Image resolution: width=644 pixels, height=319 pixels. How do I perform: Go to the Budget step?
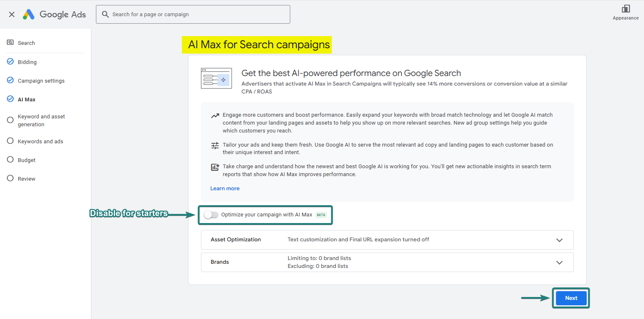coord(27,160)
